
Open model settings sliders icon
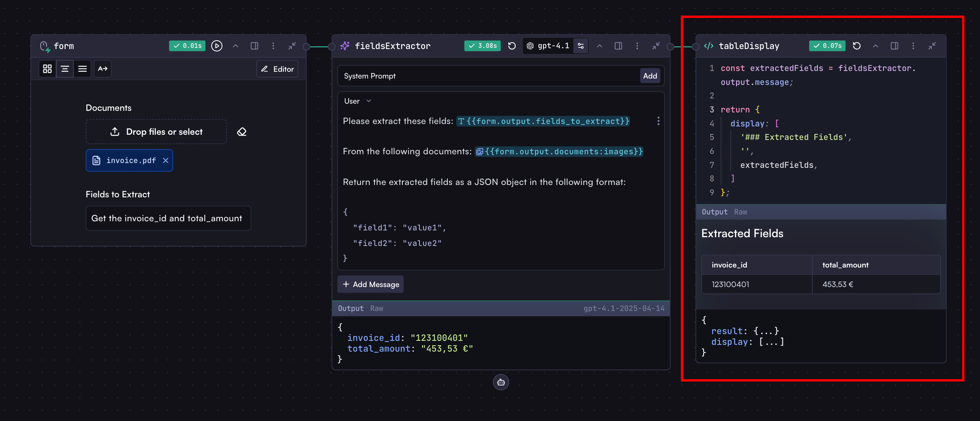pos(581,46)
